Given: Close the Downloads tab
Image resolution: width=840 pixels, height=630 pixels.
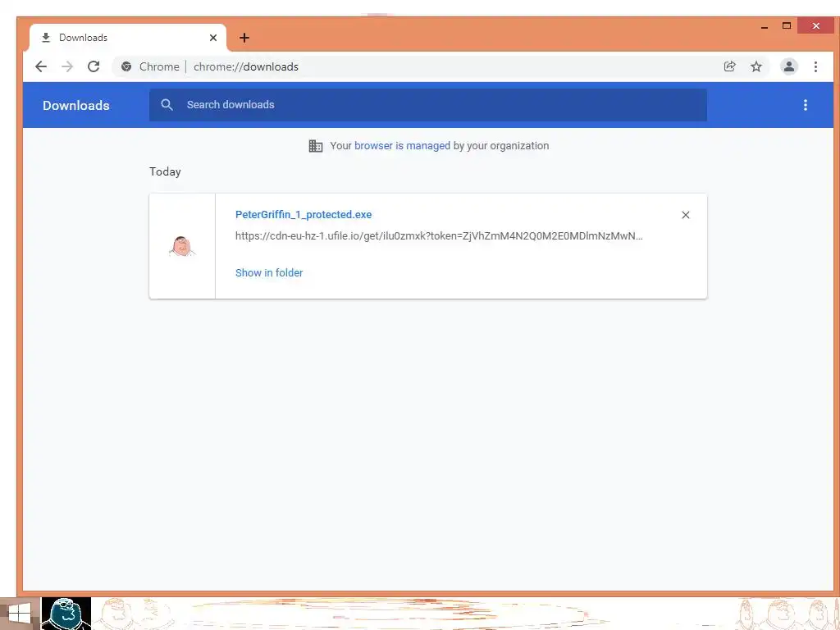Looking at the screenshot, I should (x=213, y=38).
